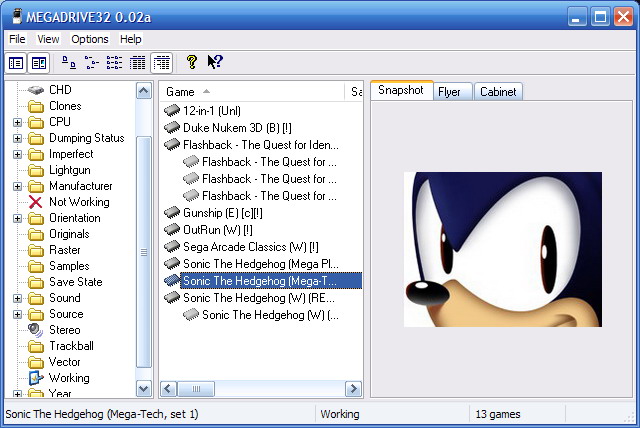
Task: Select the Stereo speaker icon
Action: (36, 330)
